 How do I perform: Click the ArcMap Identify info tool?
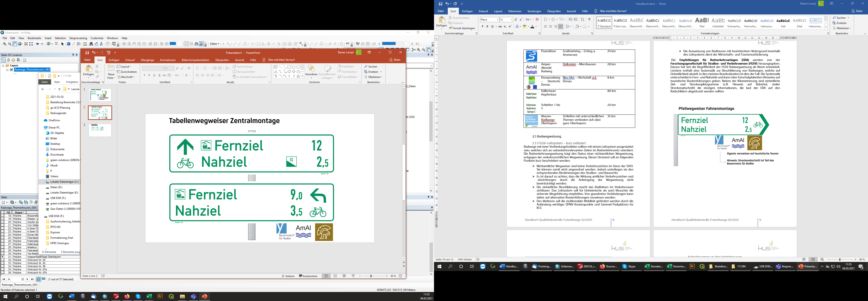coord(69,44)
